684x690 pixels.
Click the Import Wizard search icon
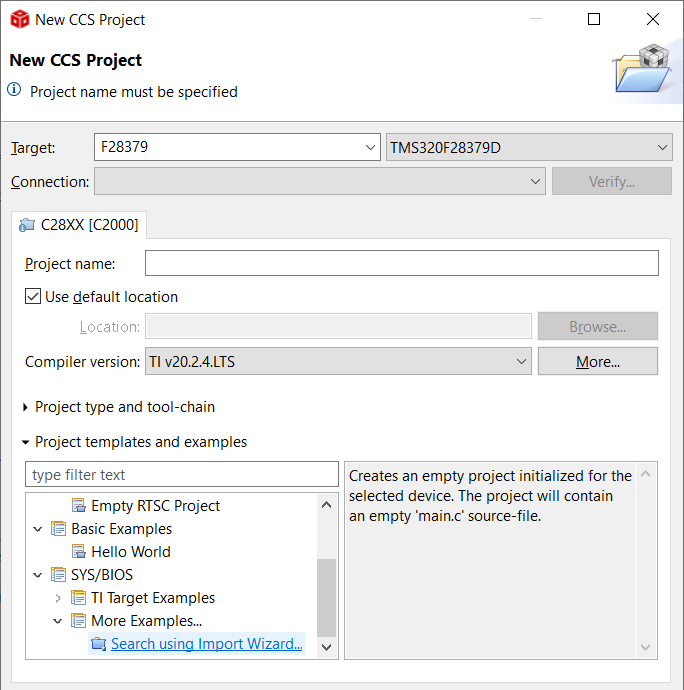click(99, 644)
